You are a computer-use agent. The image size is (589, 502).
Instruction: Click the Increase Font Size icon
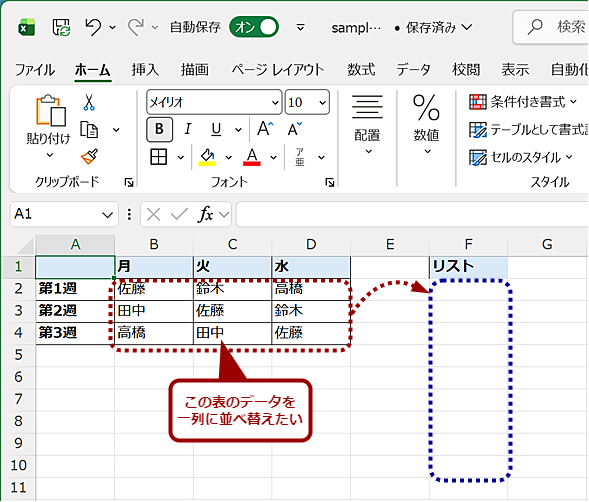(265, 129)
